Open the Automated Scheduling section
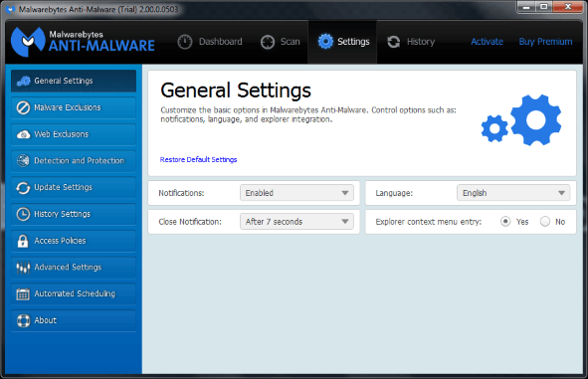The height and width of the screenshot is (379, 588). (x=74, y=293)
